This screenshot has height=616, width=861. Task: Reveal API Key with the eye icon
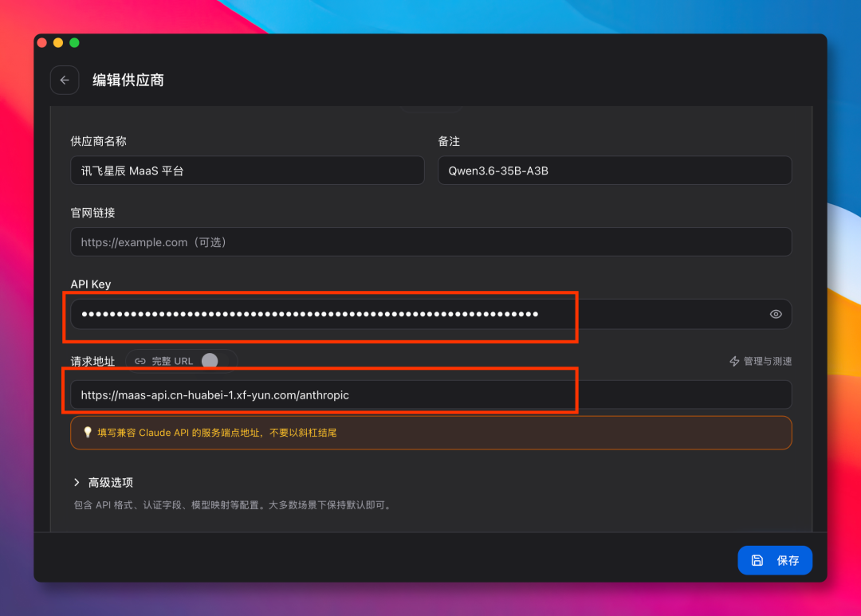click(x=776, y=314)
